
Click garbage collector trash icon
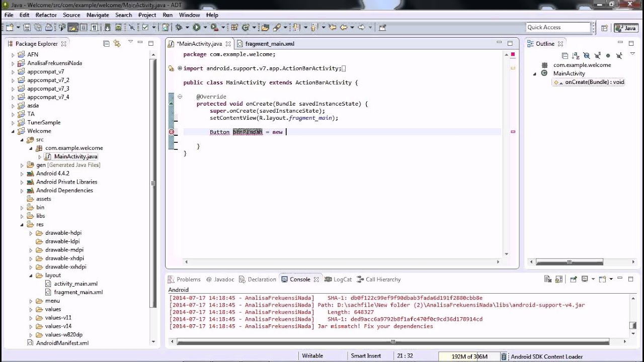[504, 356]
